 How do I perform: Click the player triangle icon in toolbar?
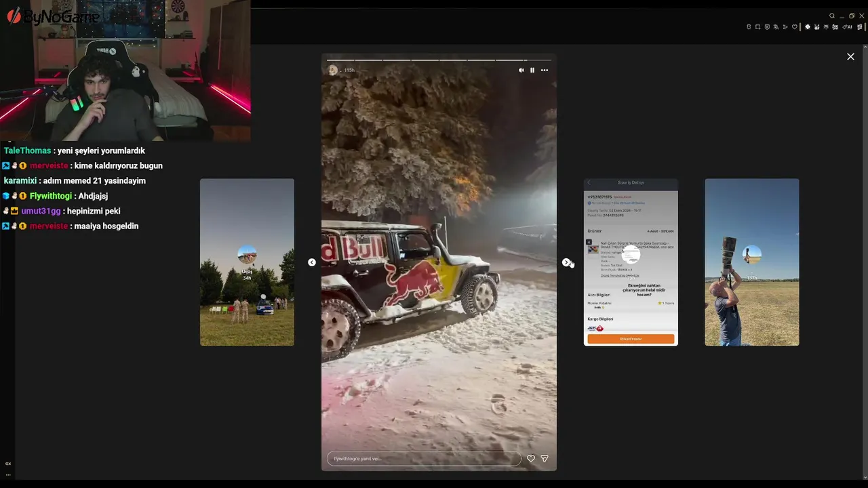pos(785,27)
